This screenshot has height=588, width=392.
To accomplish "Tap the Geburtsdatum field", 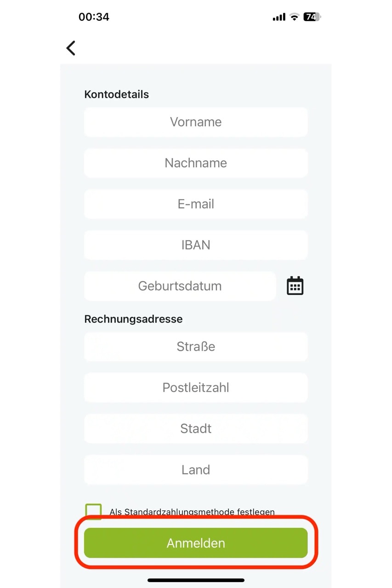I will pos(180,286).
